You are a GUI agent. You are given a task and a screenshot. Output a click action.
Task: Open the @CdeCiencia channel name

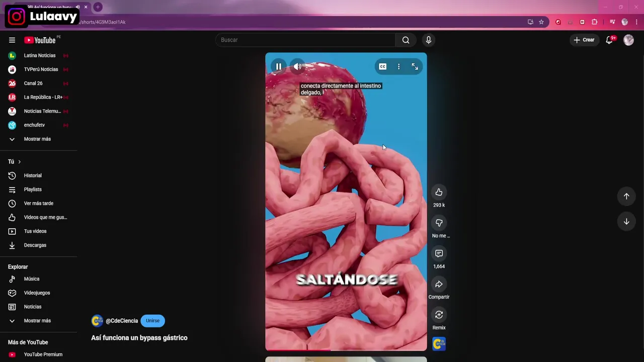click(x=122, y=321)
